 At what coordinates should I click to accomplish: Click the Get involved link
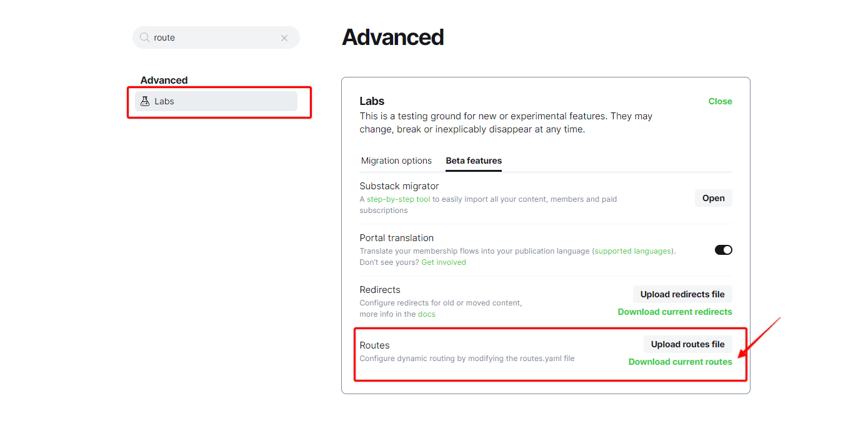[444, 262]
